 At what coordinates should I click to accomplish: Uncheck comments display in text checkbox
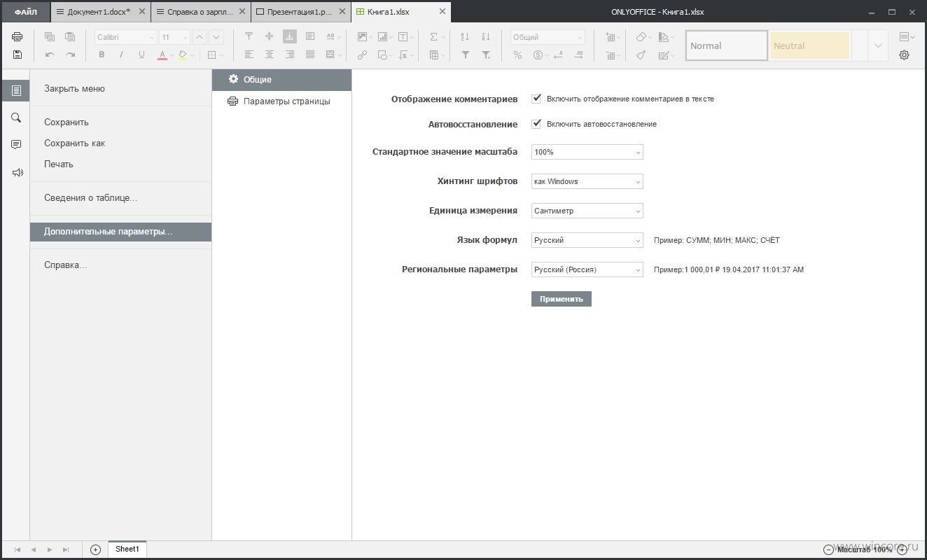[x=536, y=99]
